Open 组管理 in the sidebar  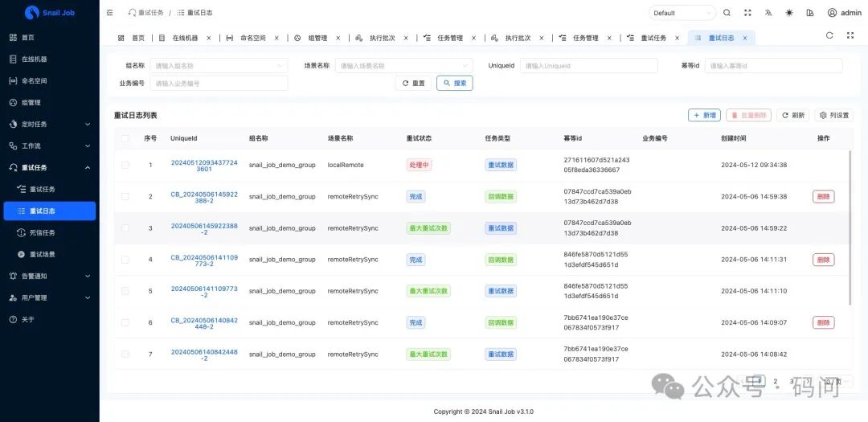coord(50,102)
